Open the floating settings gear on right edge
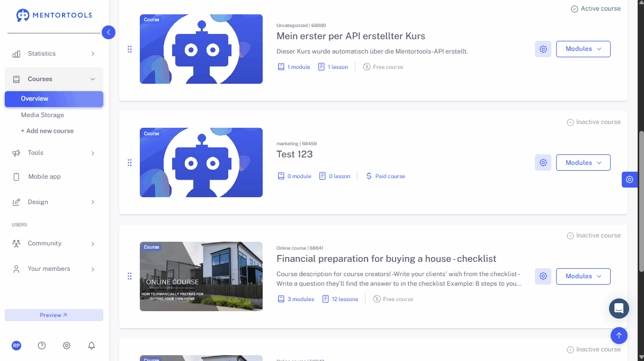 [x=629, y=180]
